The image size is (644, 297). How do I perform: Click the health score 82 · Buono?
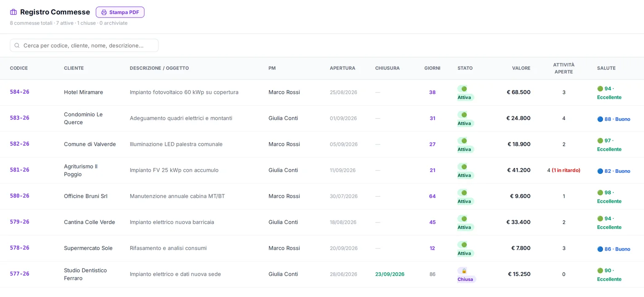click(614, 171)
